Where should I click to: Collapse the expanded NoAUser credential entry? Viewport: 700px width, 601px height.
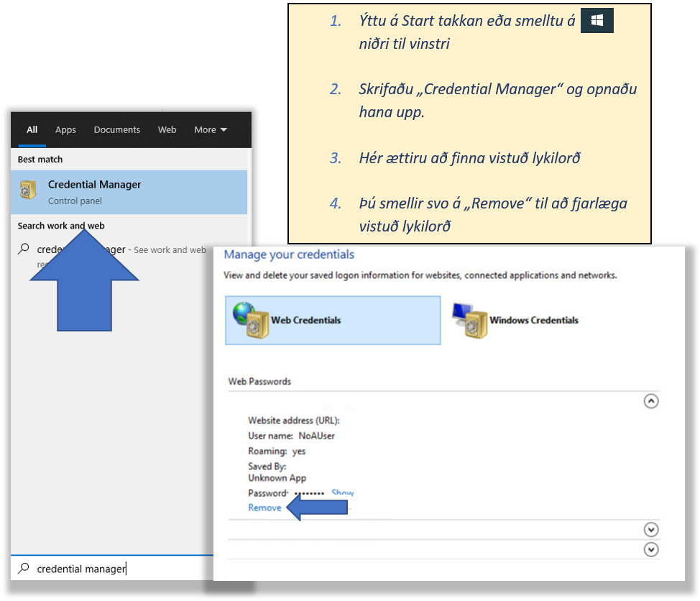(x=650, y=402)
